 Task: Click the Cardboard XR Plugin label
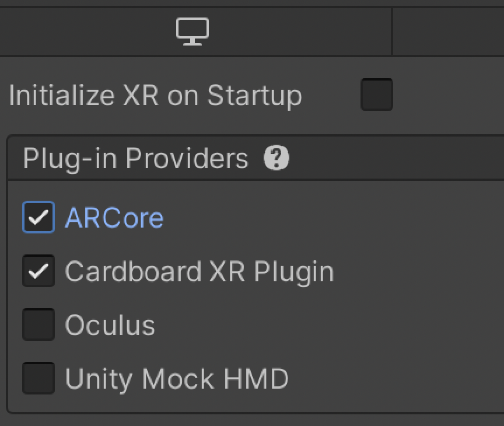pos(199,271)
